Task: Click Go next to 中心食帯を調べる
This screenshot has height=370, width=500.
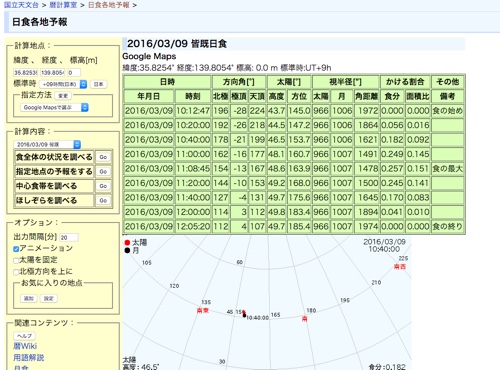Action: (x=103, y=186)
